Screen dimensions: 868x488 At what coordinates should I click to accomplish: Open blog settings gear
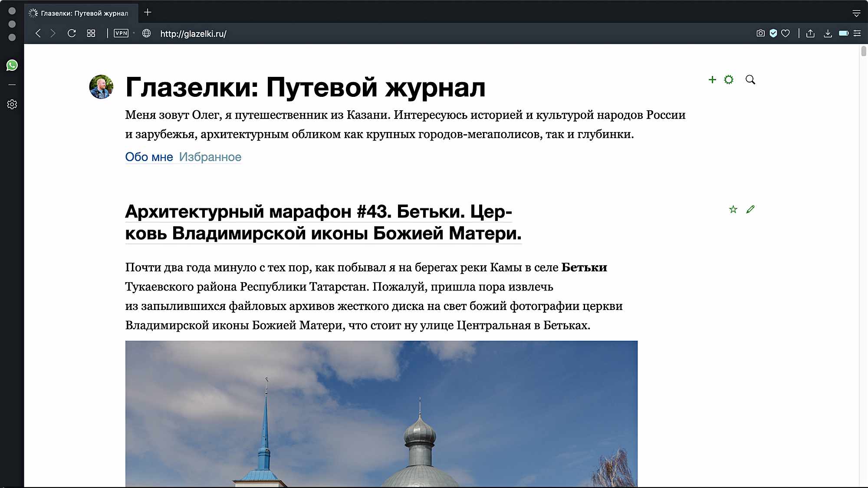click(x=729, y=79)
